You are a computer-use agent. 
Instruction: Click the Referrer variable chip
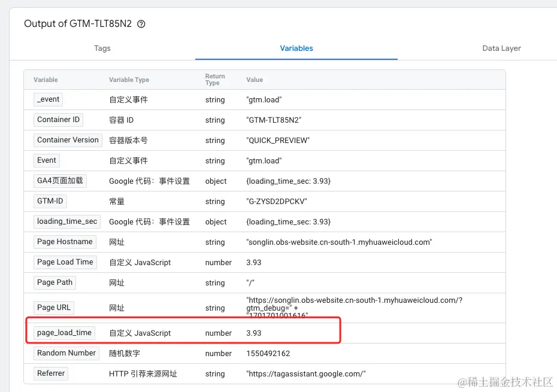pos(51,373)
